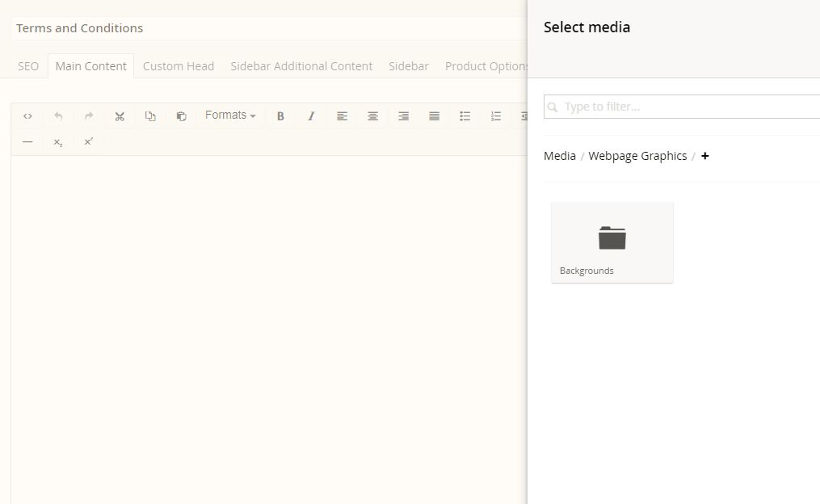This screenshot has height=504, width=820.
Task: Edit the Terms and Conditions title field
Action: (269, 28)
